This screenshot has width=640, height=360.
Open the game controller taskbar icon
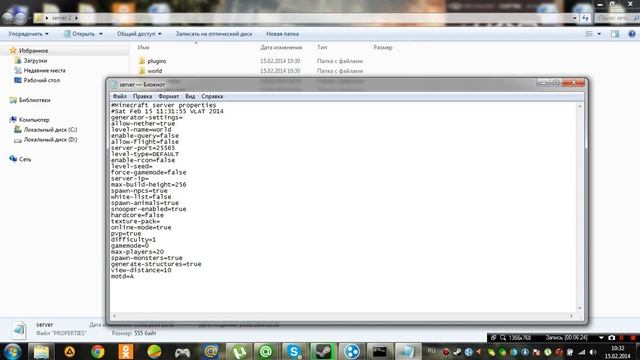click(182, 351)
